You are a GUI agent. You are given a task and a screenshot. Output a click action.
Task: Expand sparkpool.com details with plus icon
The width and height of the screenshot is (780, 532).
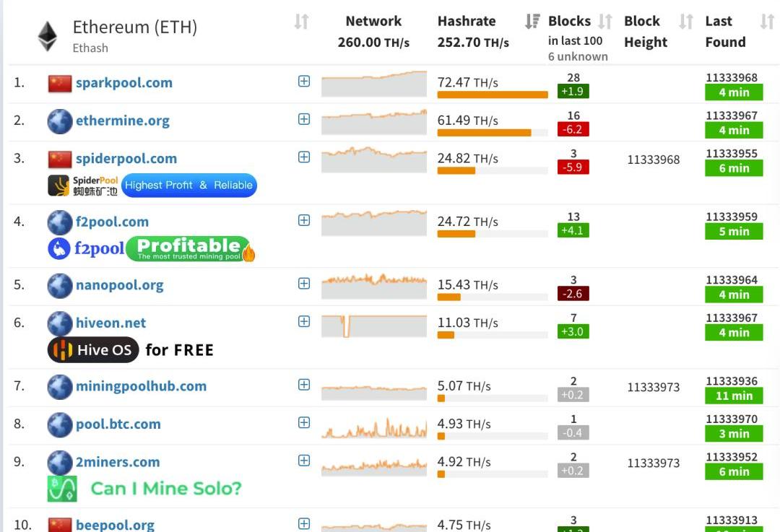(304, 81)
